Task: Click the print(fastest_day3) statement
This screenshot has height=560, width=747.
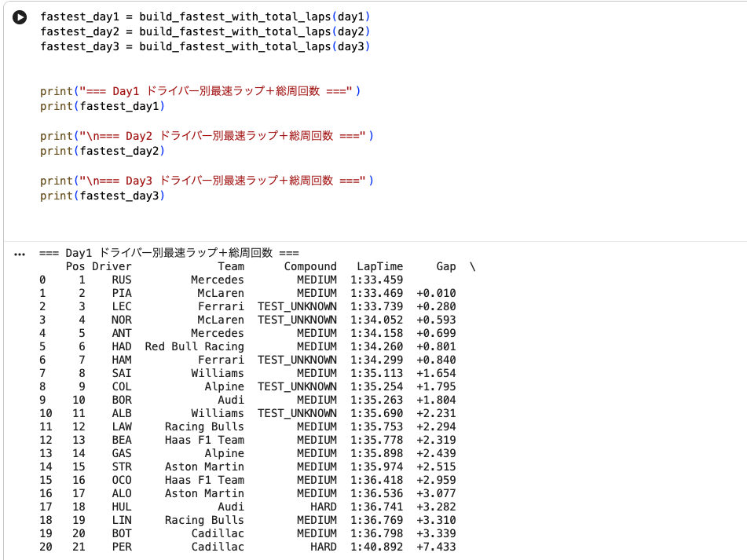Action: pyautogui.click(x=102, y=196)
